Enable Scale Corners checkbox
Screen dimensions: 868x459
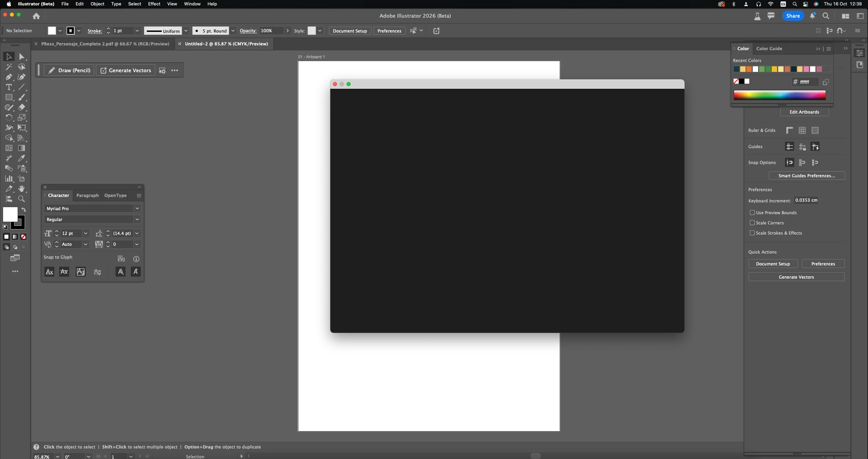pyautogui.click(x=752, y=223)
